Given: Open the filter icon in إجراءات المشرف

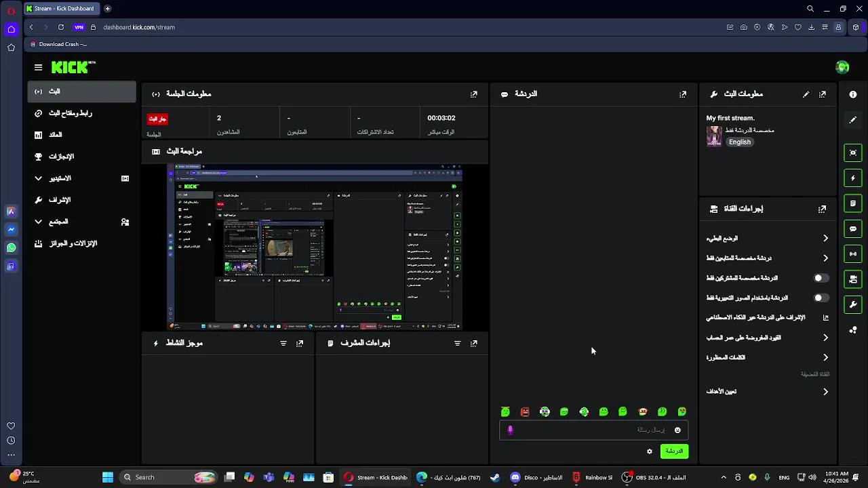Looking at the screenshot, I should [457, 343].
